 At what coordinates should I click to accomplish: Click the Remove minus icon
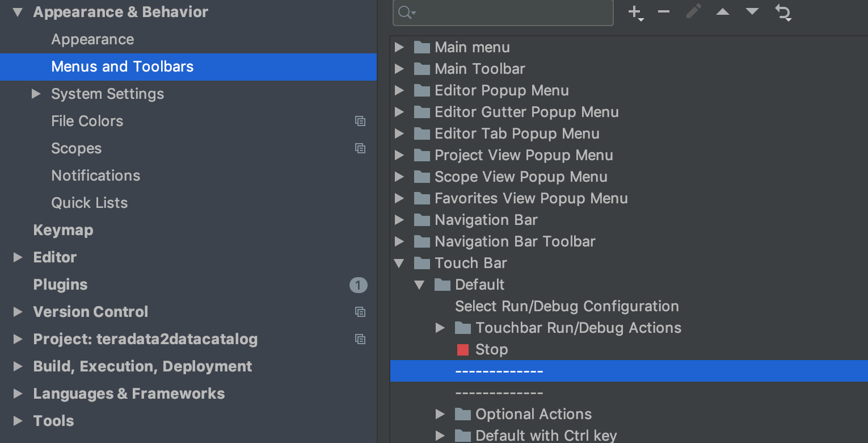tap(664, 12)
